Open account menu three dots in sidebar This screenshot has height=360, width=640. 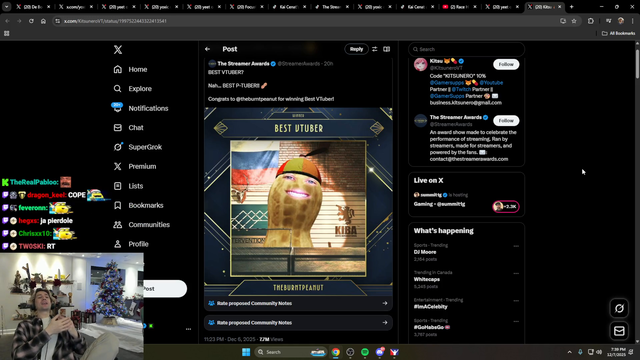[189, 329]
